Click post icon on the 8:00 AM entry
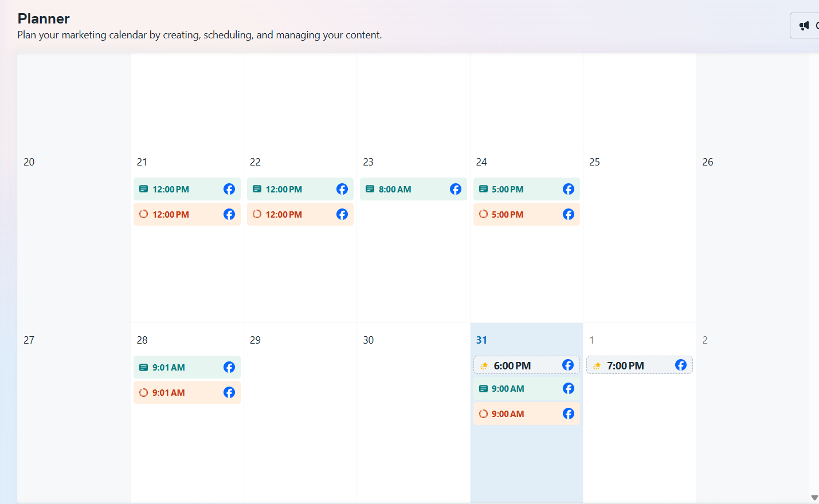Image resolution: width=819 pixels, height=504 pixels. point(370,189)
